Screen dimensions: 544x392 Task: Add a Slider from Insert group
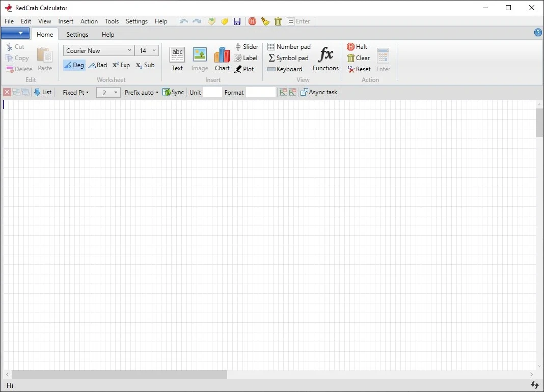coord(247,46)
